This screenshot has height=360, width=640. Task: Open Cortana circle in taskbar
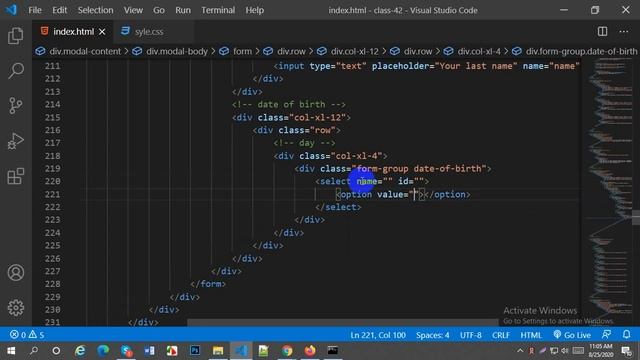(56, 351)
